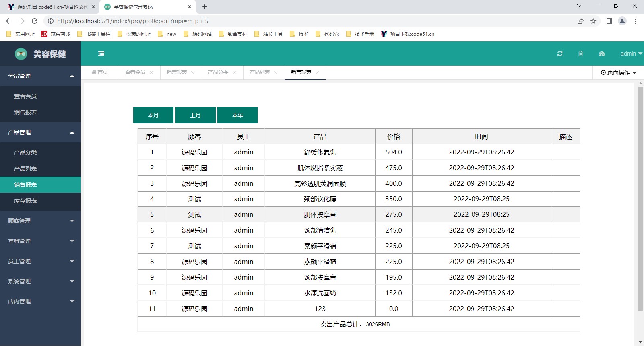The width and height of the screenshot is (644, 346).
Task: Expand the 套餐管理 sidebar section
Action: click(x=40, y=241)
